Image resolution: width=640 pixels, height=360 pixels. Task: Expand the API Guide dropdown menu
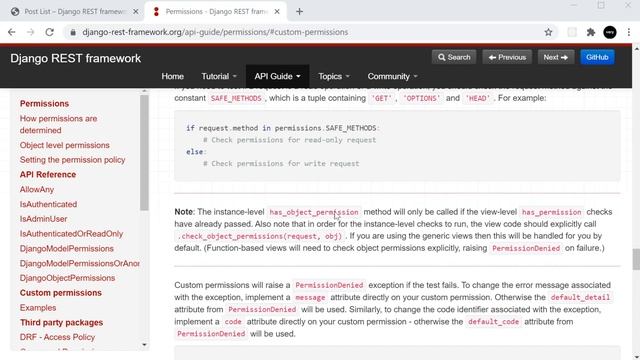[277, 76]
